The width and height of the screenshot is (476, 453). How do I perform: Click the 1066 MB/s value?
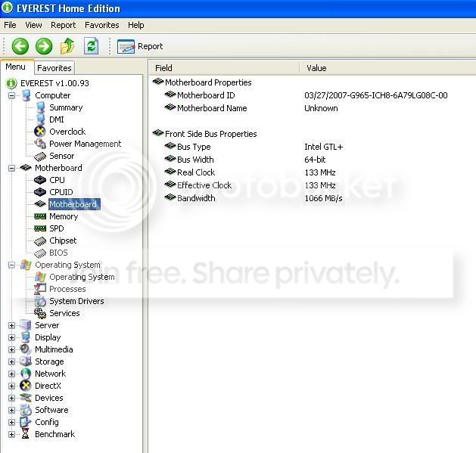click(x=323, y=198)
